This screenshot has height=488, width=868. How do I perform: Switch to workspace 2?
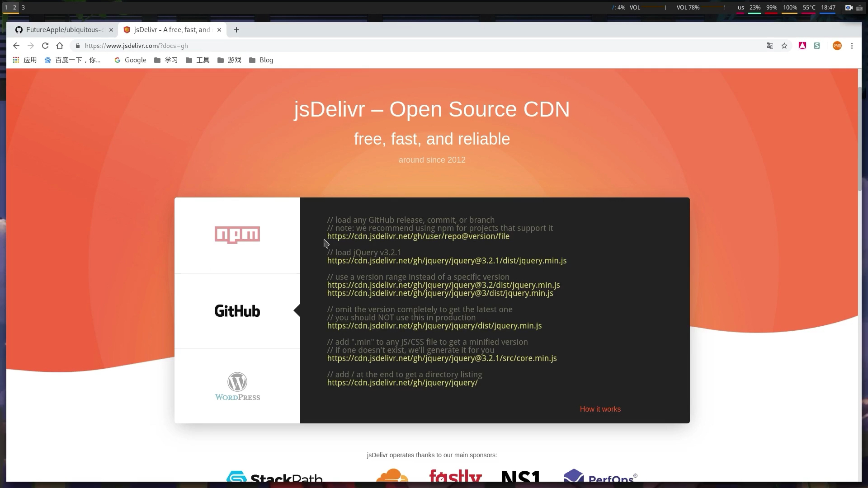coord(14,8)
